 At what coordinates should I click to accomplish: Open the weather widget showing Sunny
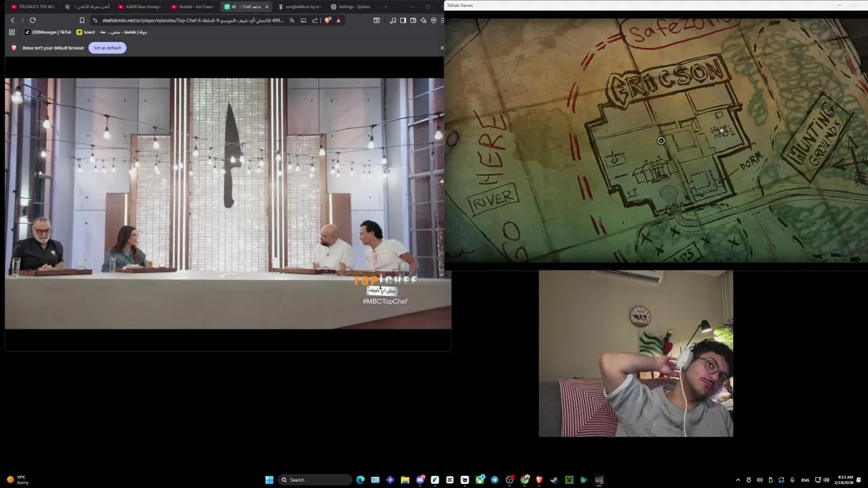(17, 480)
